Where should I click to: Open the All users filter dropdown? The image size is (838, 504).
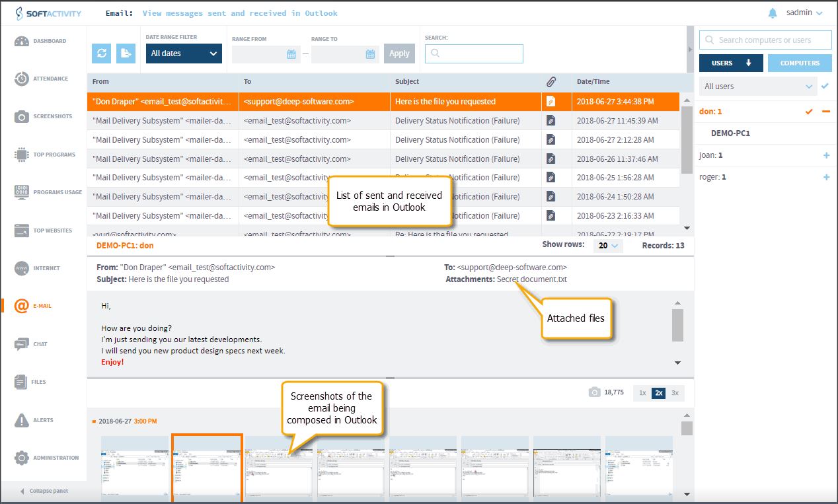758,87
